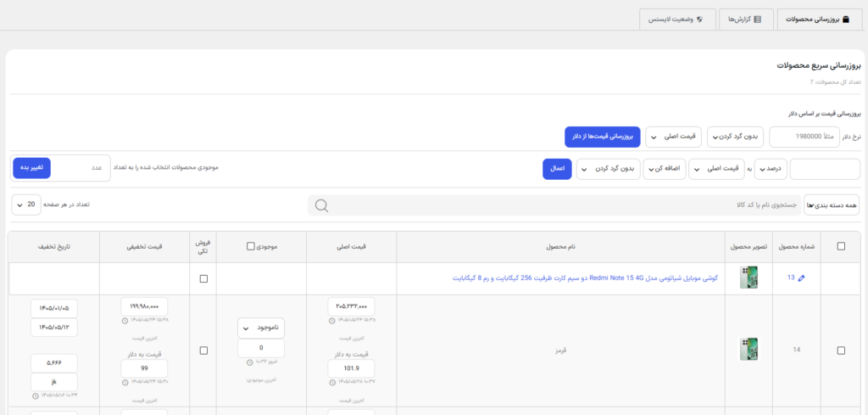
Task: Click dollar price field 101.9
Action: click(x=351, y=368)
